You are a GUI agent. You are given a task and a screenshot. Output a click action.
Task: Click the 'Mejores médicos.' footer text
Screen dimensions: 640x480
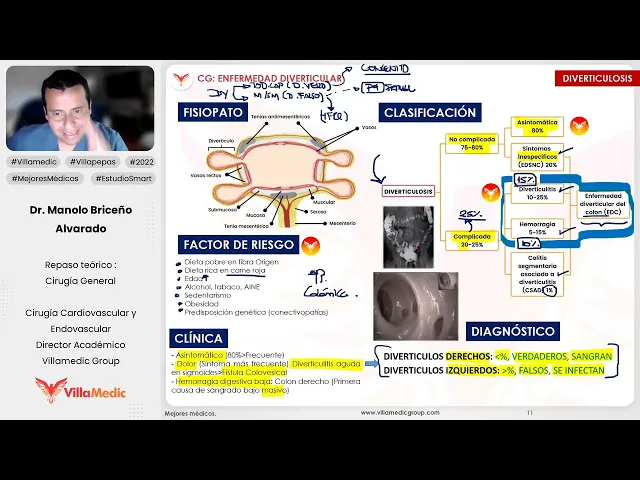190,413
